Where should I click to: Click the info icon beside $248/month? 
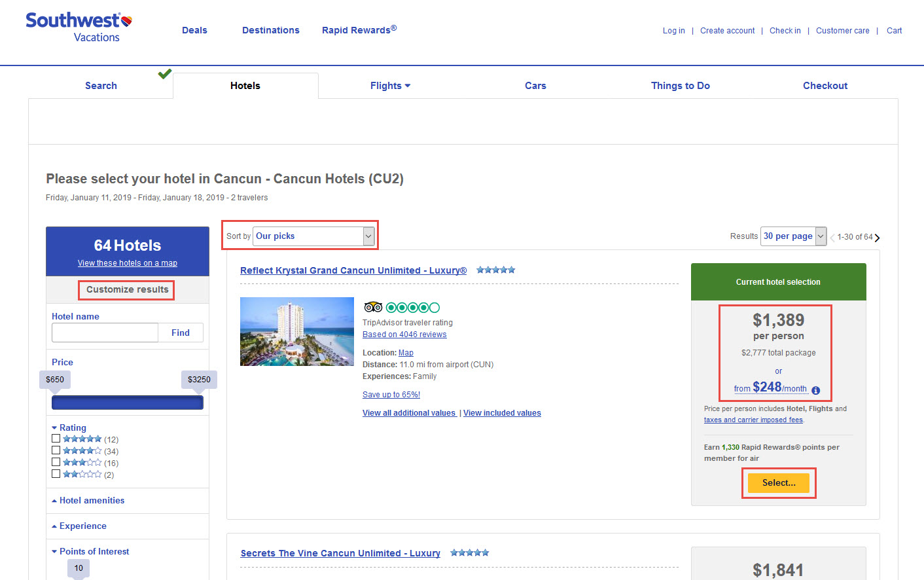816,390
